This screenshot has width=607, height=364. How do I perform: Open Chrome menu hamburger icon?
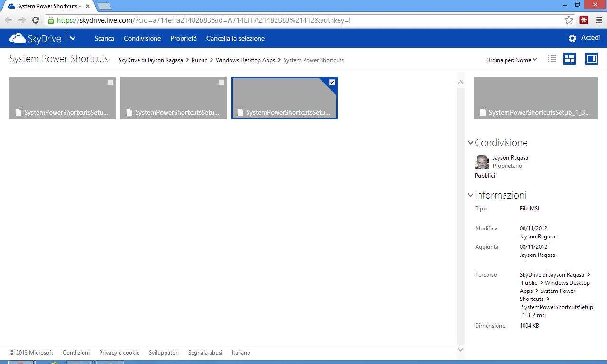[x=599, y=20]
